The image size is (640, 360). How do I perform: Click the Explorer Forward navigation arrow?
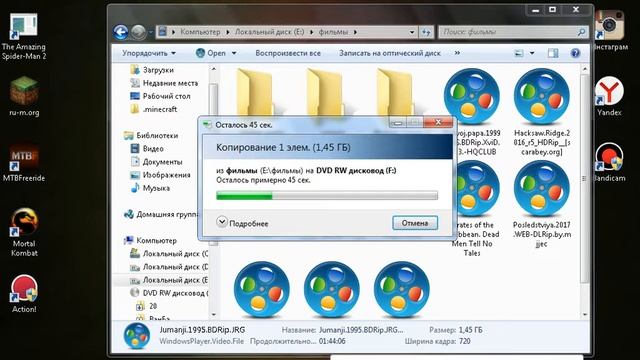pos(138,32)
